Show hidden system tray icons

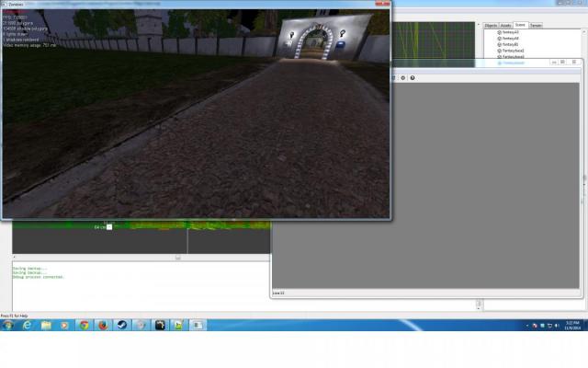coord(526,326)
